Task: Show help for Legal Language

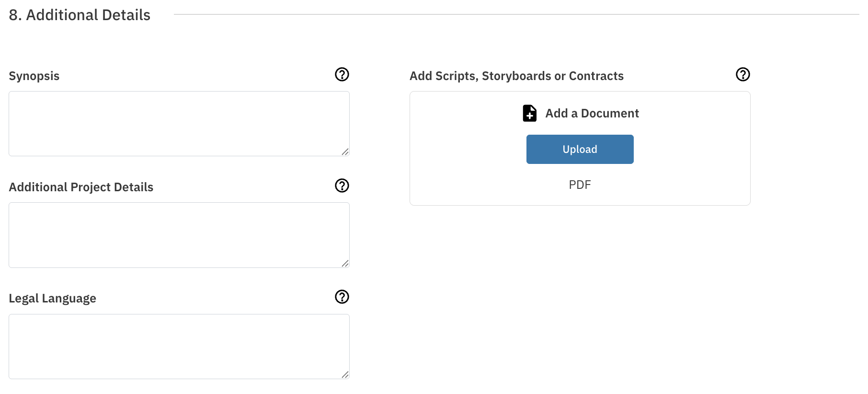Action: point(342,297)
